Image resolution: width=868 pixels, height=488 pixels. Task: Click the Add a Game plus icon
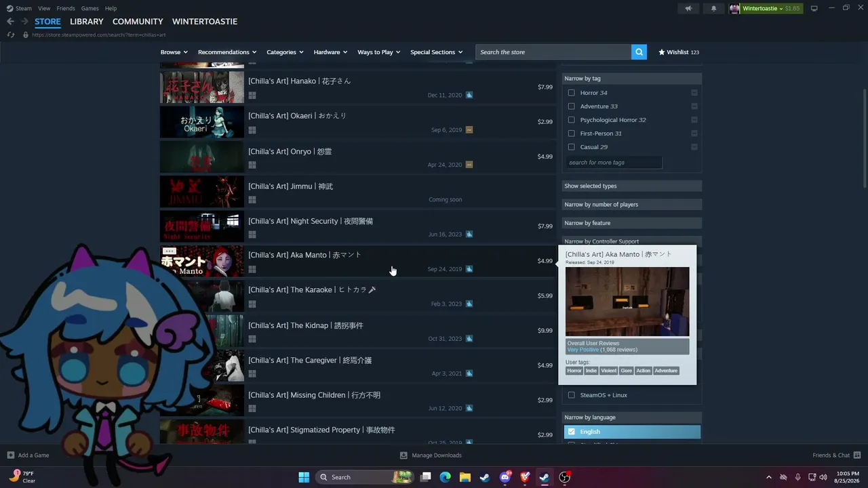[x=10, y=455]
